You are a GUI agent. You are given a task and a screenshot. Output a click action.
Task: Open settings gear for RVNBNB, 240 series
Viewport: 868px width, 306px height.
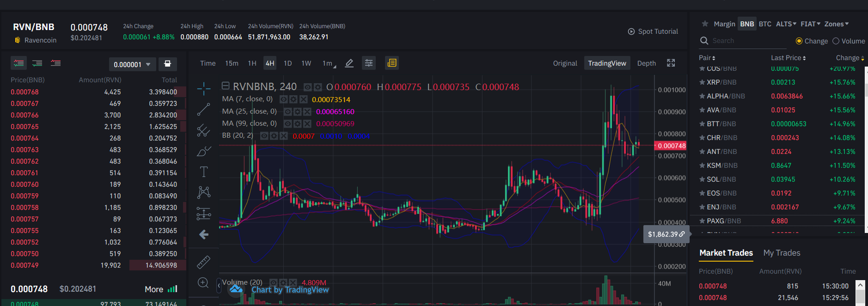[318, 87]
